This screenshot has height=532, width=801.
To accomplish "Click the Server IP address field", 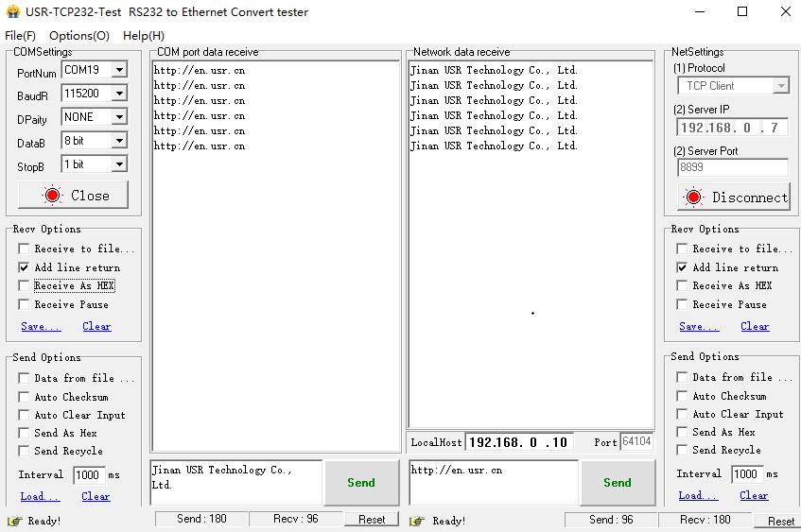I will click(x=733, y=128).
